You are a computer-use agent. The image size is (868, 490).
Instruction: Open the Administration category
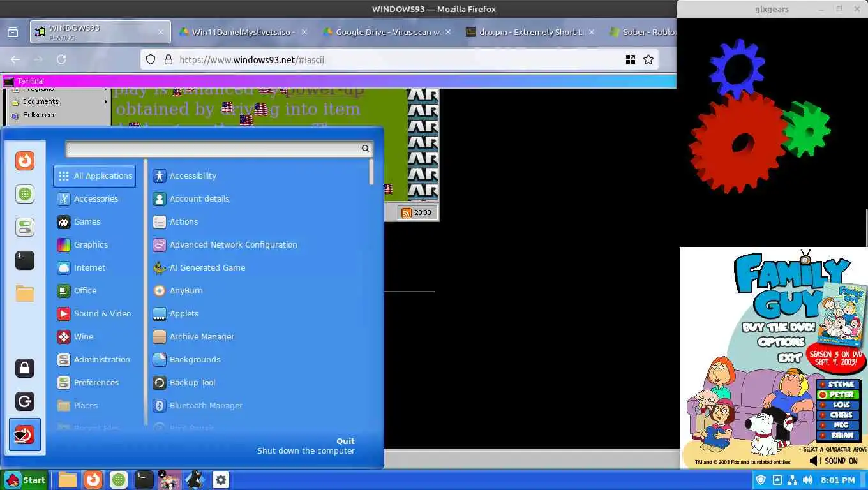pos(94,360)
